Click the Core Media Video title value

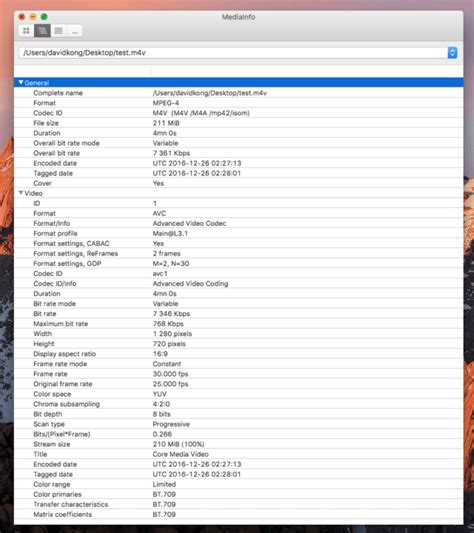(x=181, y=454)
